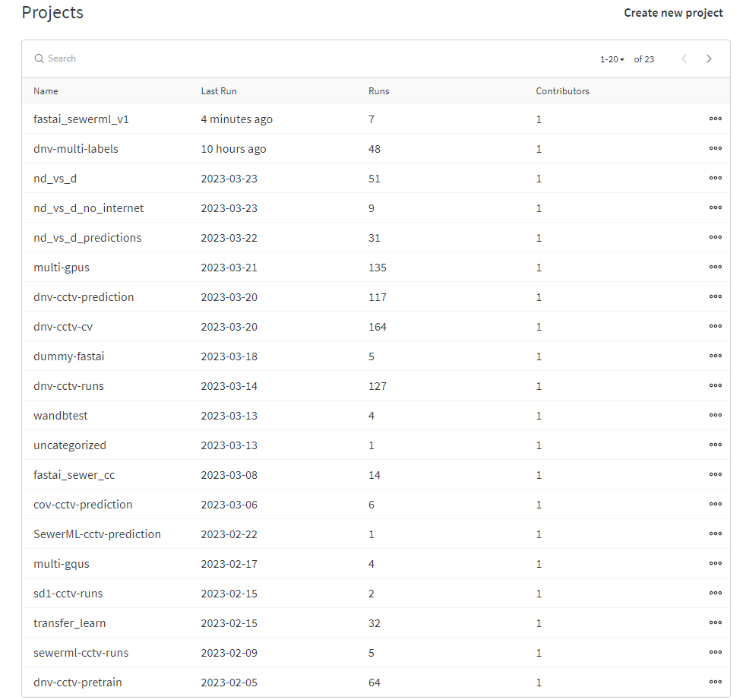Open three-dot menu for wandbtest
This screenshot has height=700, width=746.
click(715, 415)
